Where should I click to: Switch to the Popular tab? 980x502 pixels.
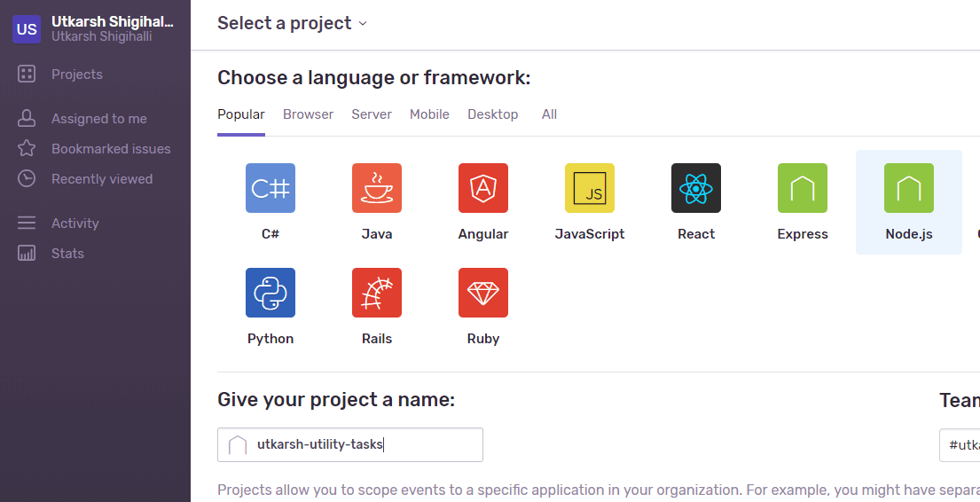tap(241, 114)
